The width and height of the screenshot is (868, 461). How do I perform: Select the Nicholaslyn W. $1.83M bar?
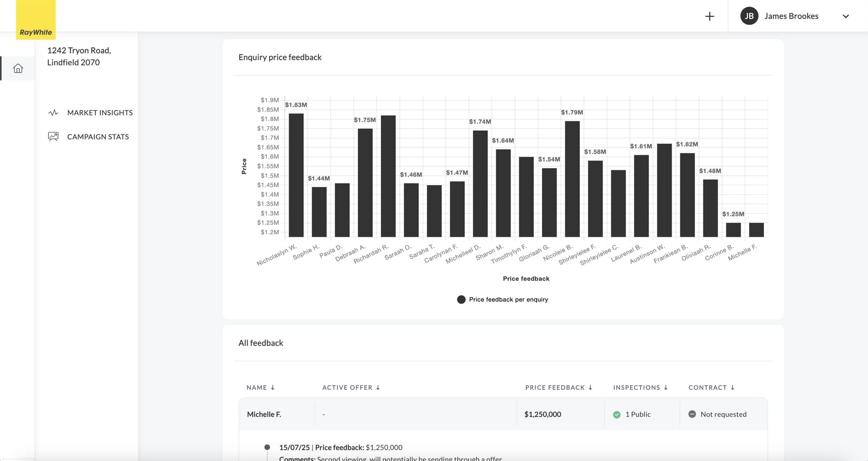(x=296, y=175)
